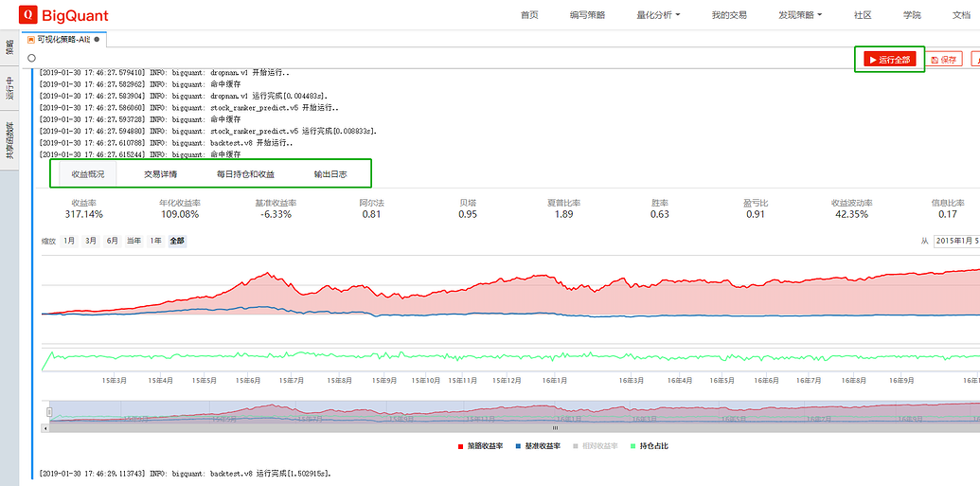Open 量化分析 dropdown menu

pyautogui.click(x=658, y=15)
